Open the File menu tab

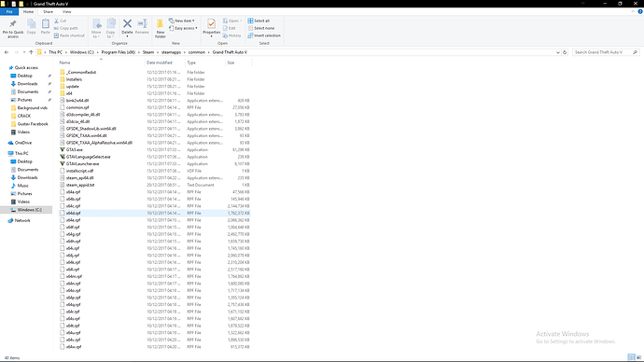pos(9,12)
